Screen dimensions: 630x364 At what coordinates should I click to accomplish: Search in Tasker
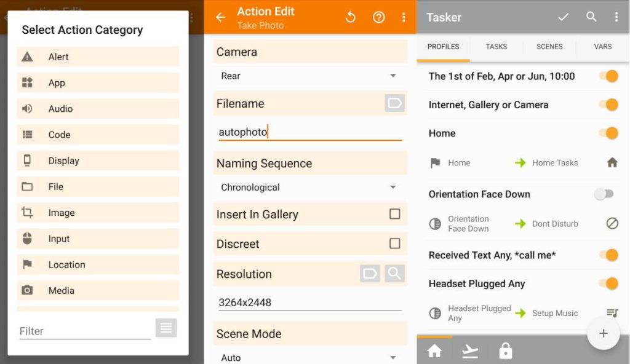pyautogui.click(x=591, y=17)
